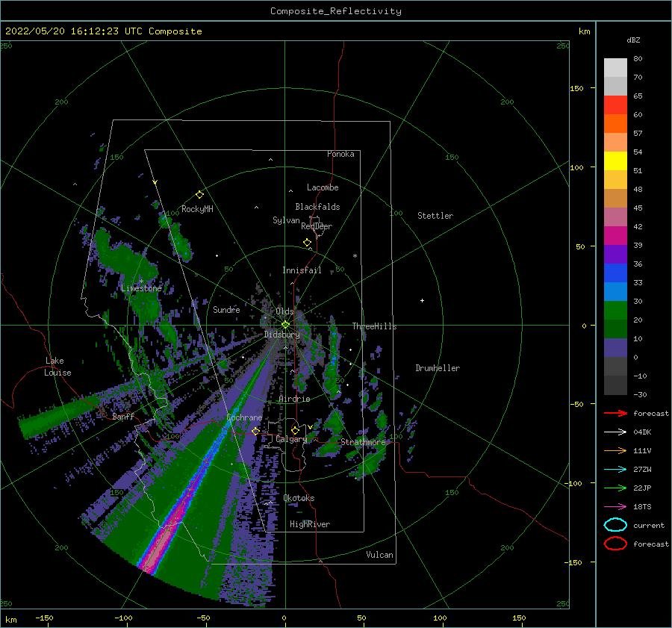
Task: Click the dark orange 57–60 dBZ swatch
Action: (615, 123)
